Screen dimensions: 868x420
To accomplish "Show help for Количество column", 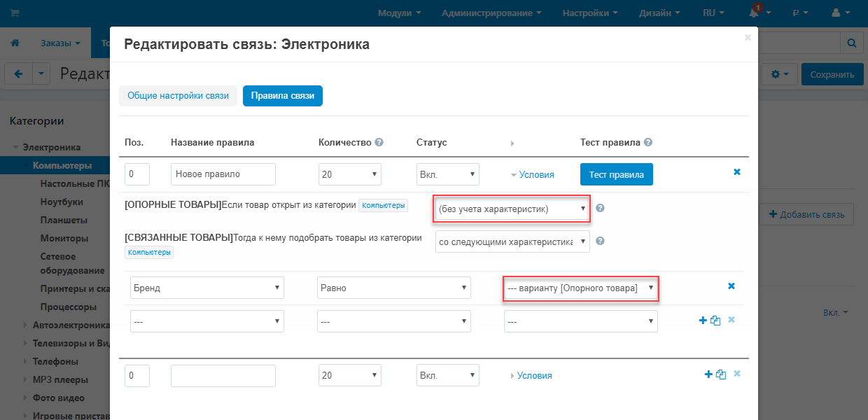I will (x=379, y=142).
